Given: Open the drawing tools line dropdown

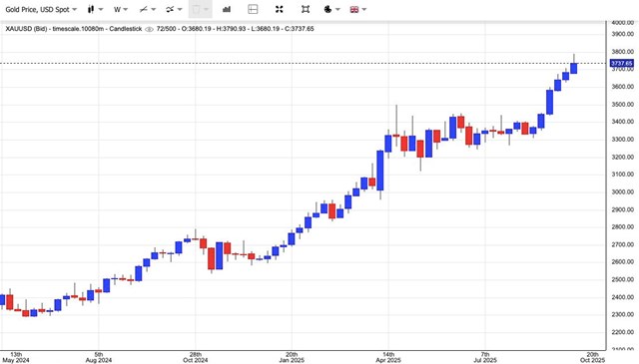Looking at the screenshot, I should coord(148,9).
